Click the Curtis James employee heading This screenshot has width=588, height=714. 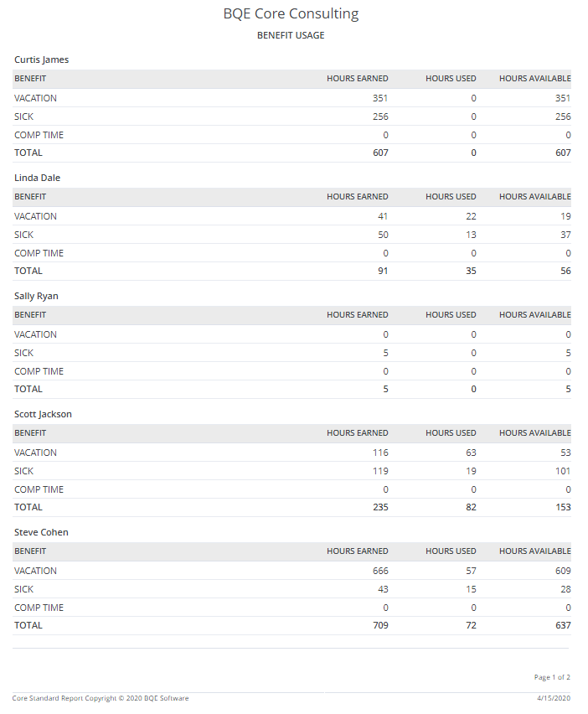click(41, 59)
